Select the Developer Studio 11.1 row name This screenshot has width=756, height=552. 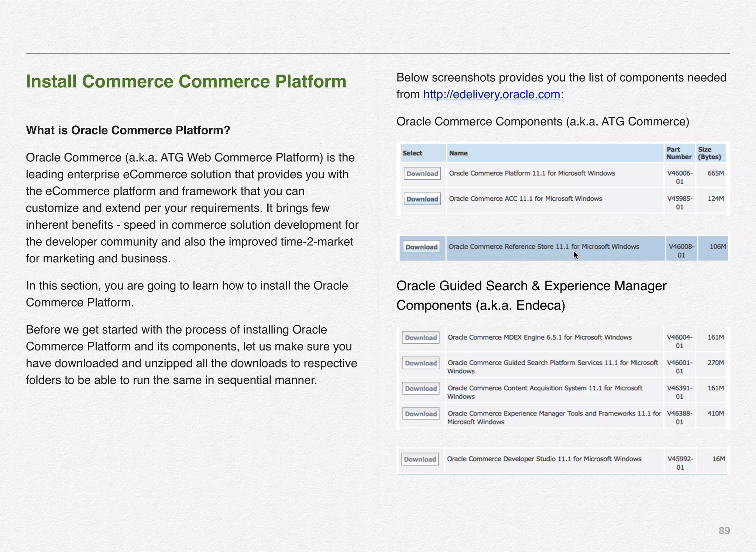coord(544,459)
